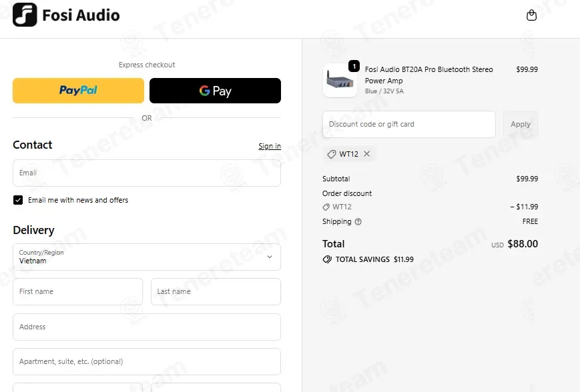
Task: Focus the Last name field
Action: pyautogui.click(x=216, y=291)
